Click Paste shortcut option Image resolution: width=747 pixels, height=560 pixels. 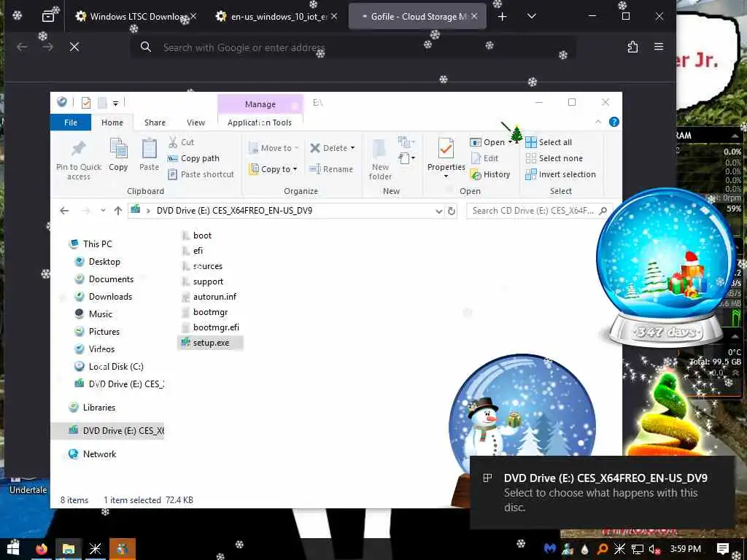coord(201,174)
